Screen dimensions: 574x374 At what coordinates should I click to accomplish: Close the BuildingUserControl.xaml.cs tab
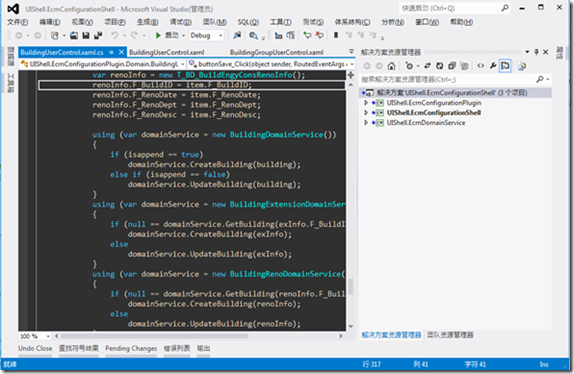(x=121, y=52)
